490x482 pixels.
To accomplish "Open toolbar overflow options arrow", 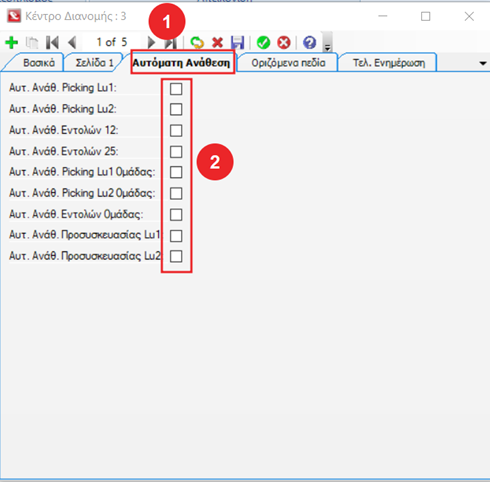I will [328, 43].
